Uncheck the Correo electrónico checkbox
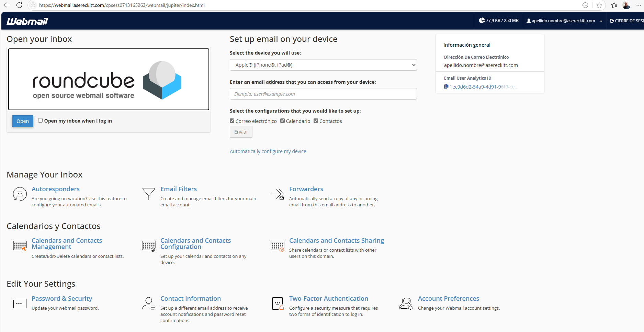This screenshot has height=332, width=644. coord(232,121)
